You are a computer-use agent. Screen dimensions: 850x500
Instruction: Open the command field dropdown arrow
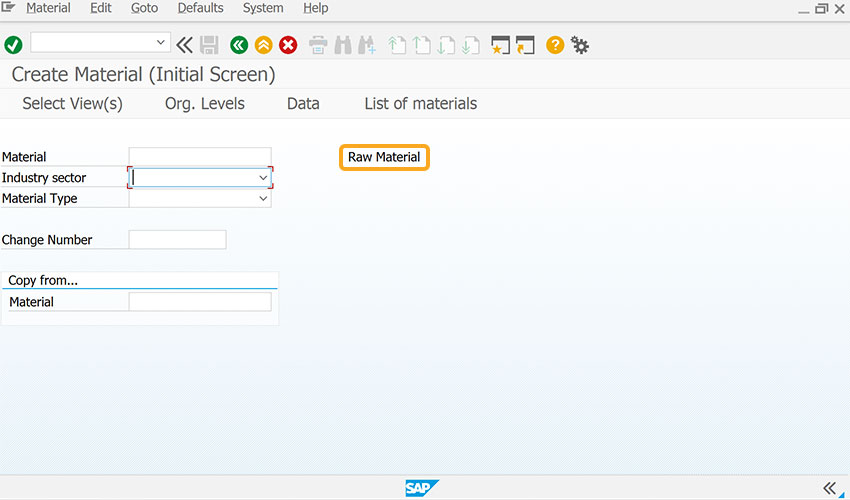(x=160, y=42)
